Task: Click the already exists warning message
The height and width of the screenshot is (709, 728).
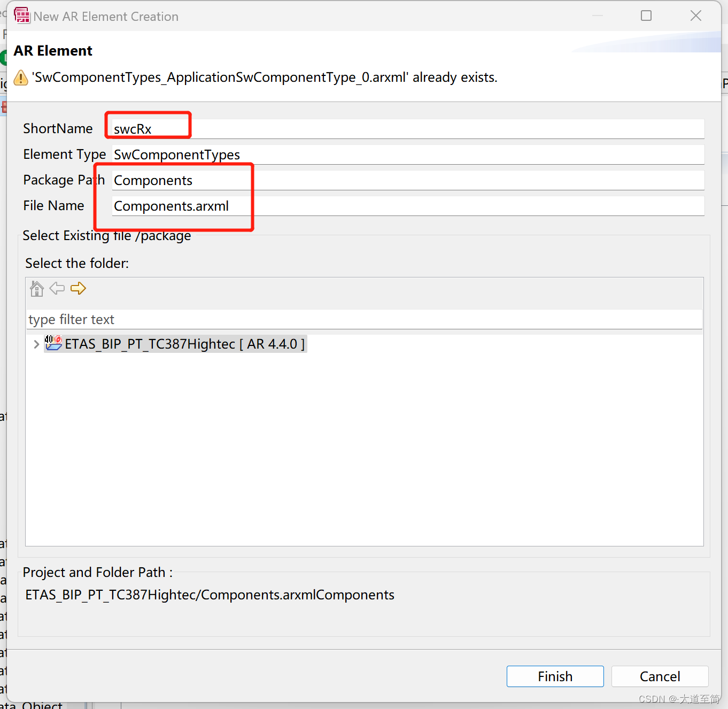Action: point(265,77)
